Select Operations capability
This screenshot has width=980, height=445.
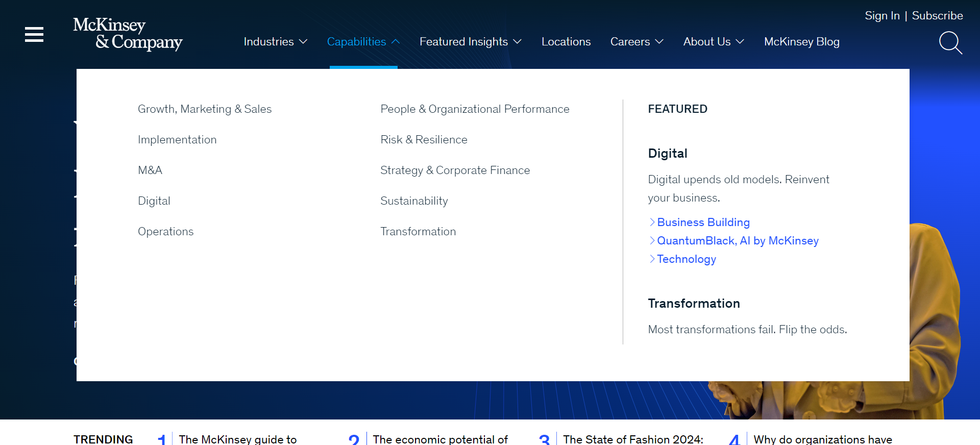click(x=166, y=232)
